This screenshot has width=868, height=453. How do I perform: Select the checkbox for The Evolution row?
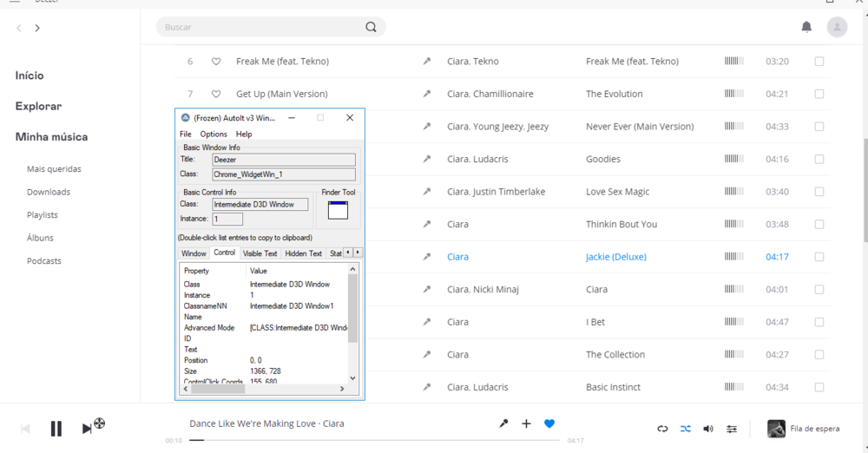click(x=819, y=94)
